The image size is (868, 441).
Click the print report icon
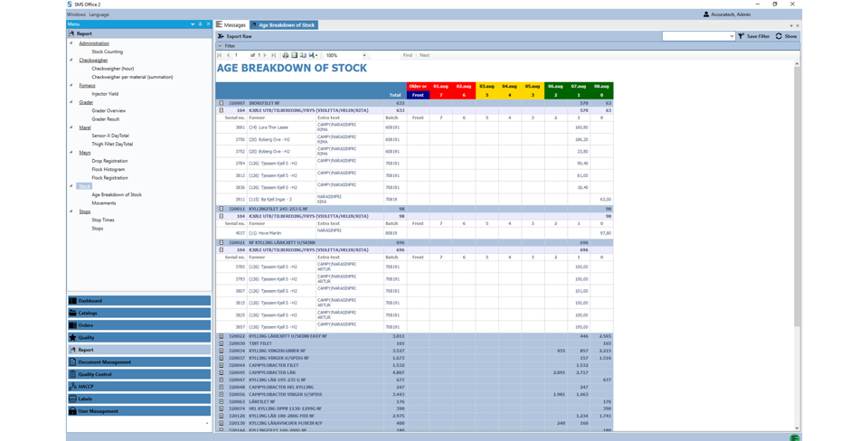[286, 55]
